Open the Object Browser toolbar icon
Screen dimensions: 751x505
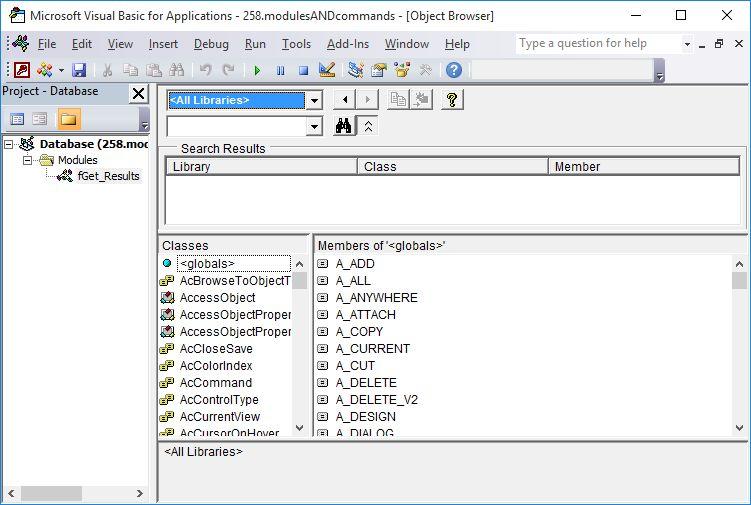[x=402, y=70]
